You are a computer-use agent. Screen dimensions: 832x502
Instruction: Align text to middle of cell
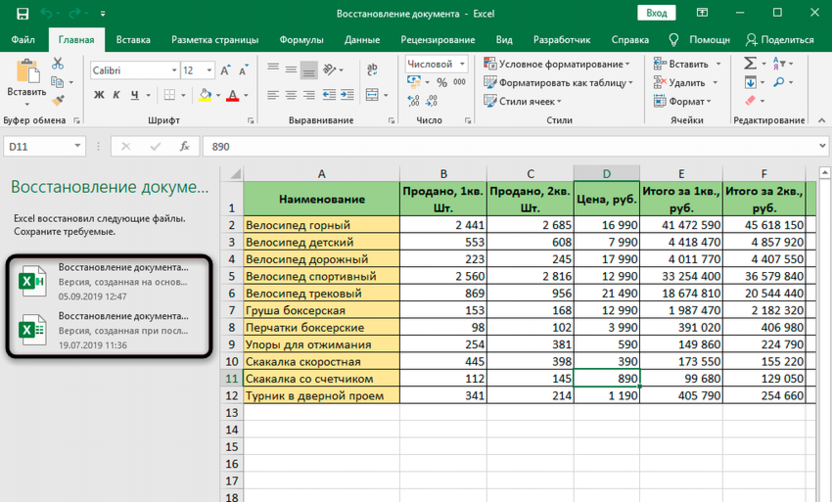click(291, 69)
